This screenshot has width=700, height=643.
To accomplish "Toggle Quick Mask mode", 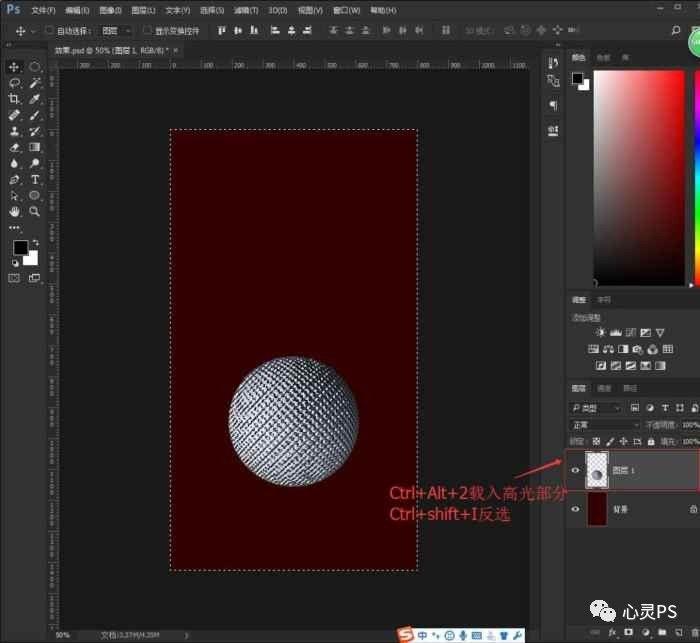I will coord(14,278).
